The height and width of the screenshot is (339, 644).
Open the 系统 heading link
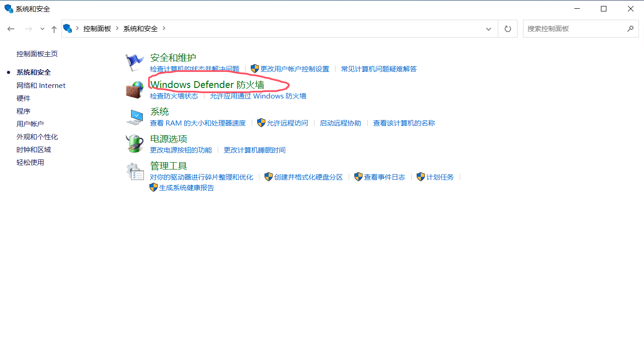click(160, 112)
